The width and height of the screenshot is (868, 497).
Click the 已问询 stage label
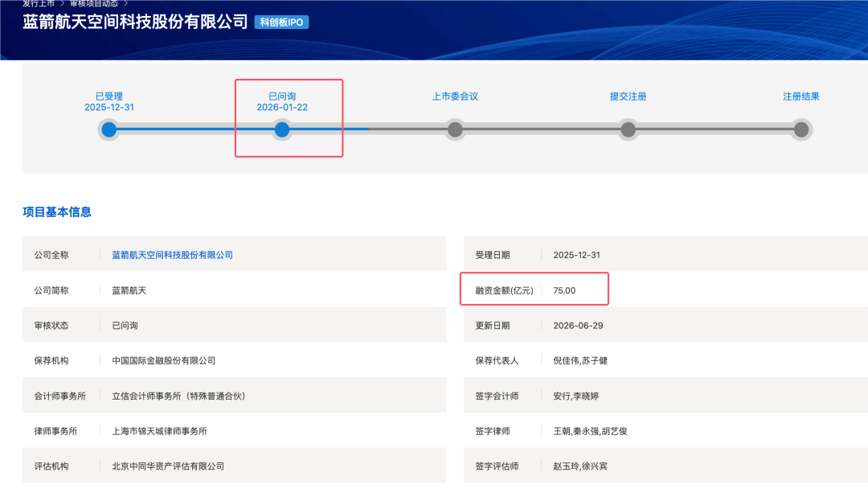282,97
